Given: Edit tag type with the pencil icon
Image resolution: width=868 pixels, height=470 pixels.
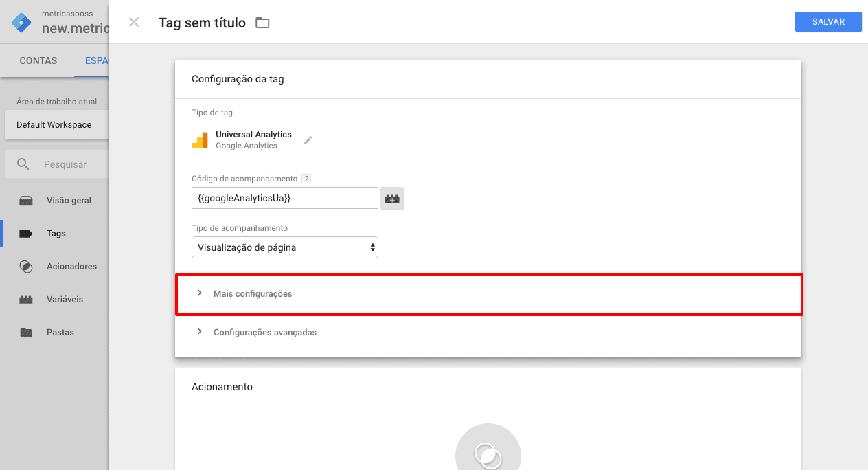Looking at the screenshot, I should pos(308,139).
